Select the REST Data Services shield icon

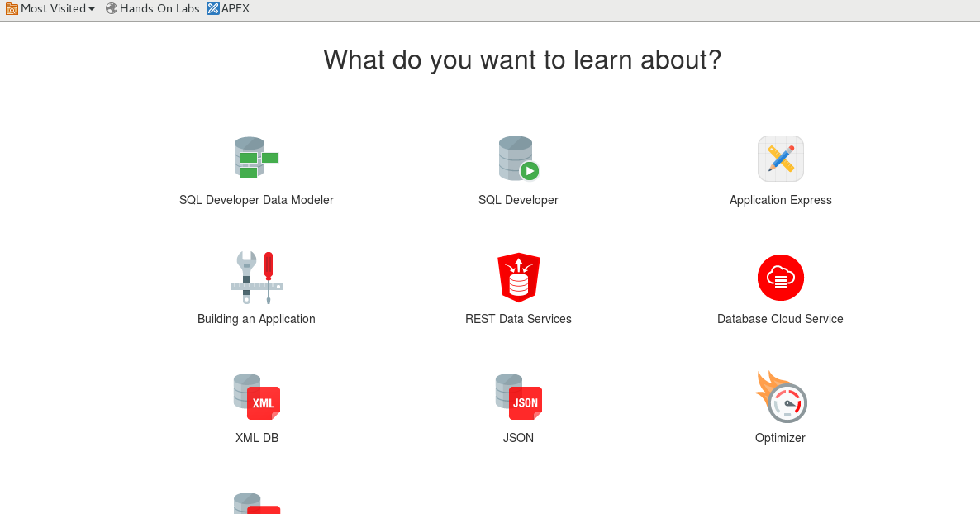[x=518, y=277]
